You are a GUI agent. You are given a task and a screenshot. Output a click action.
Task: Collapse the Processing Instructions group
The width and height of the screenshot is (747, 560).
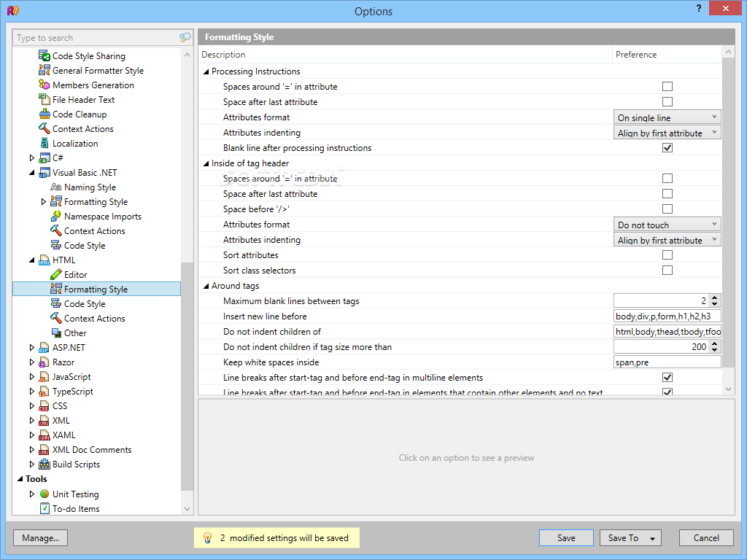coord(206,71)
